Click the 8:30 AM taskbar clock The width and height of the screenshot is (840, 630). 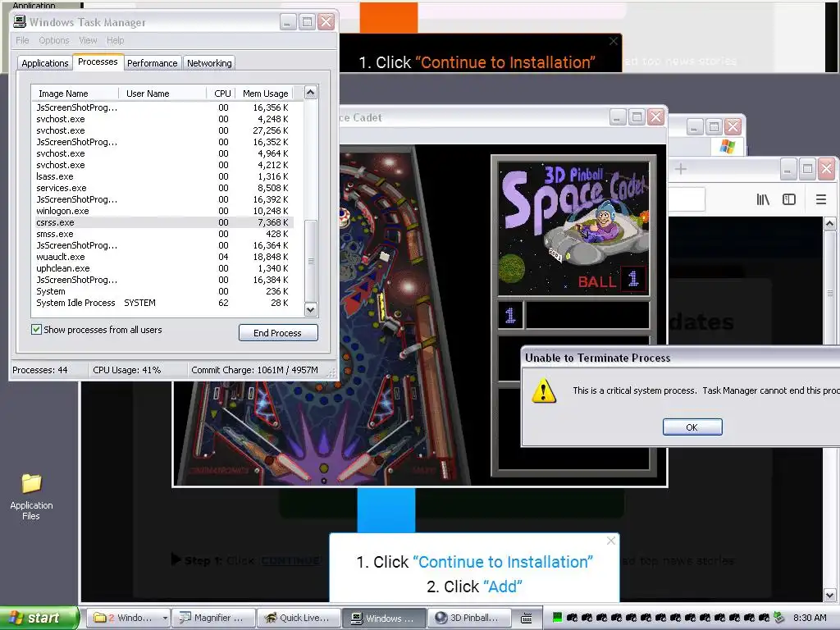(x=810, y=618)
